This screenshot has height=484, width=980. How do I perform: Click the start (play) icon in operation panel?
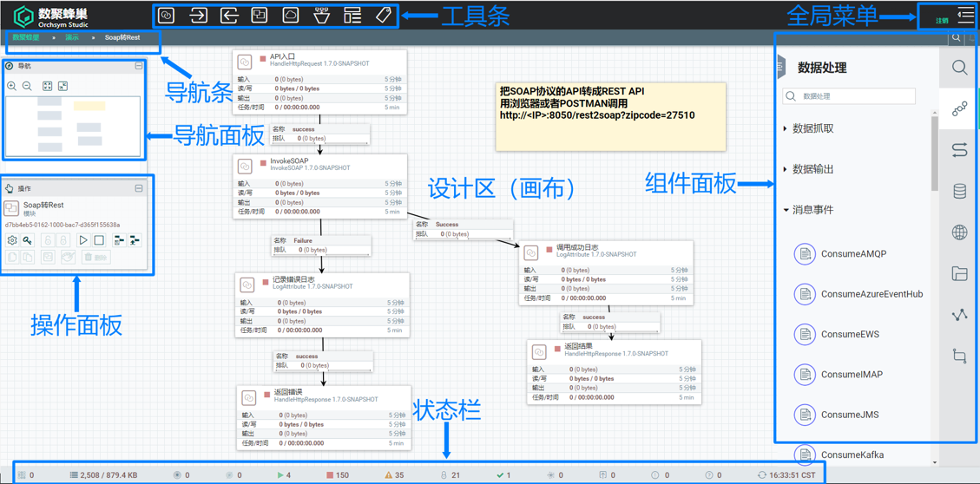[83, 240]
